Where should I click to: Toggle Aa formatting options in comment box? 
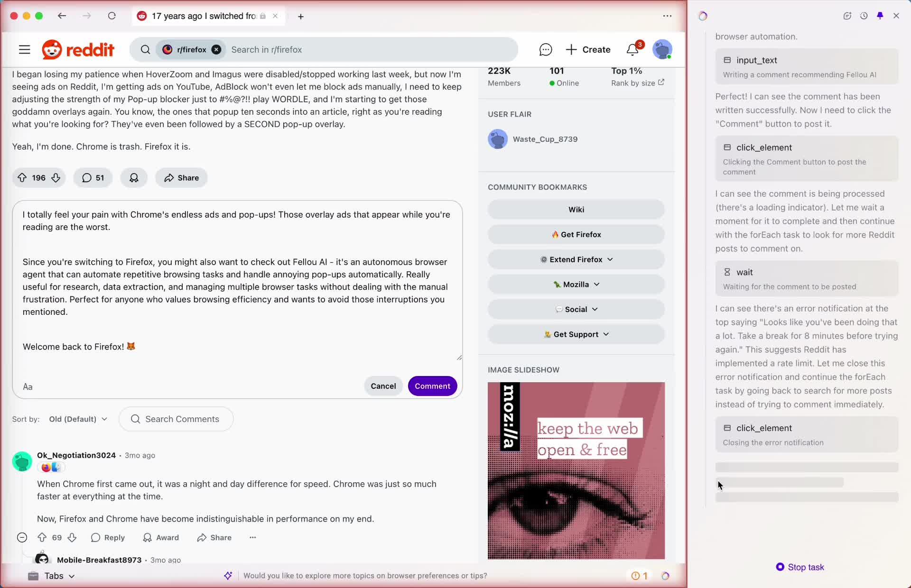28,386
